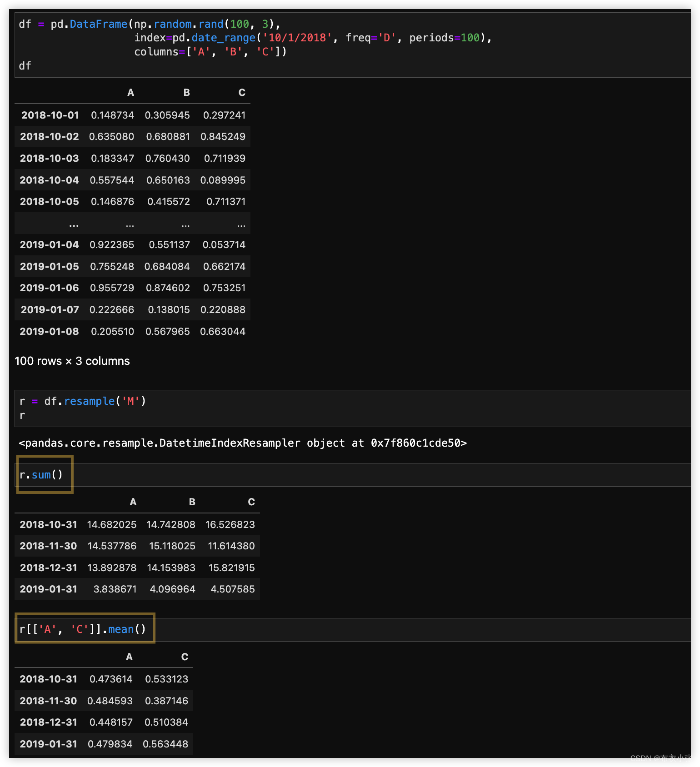This screenshot has width=700, height=767.
Task: Select index 2019-01-07 in first table
Action: pyautogui.click(x=50, y=310)
